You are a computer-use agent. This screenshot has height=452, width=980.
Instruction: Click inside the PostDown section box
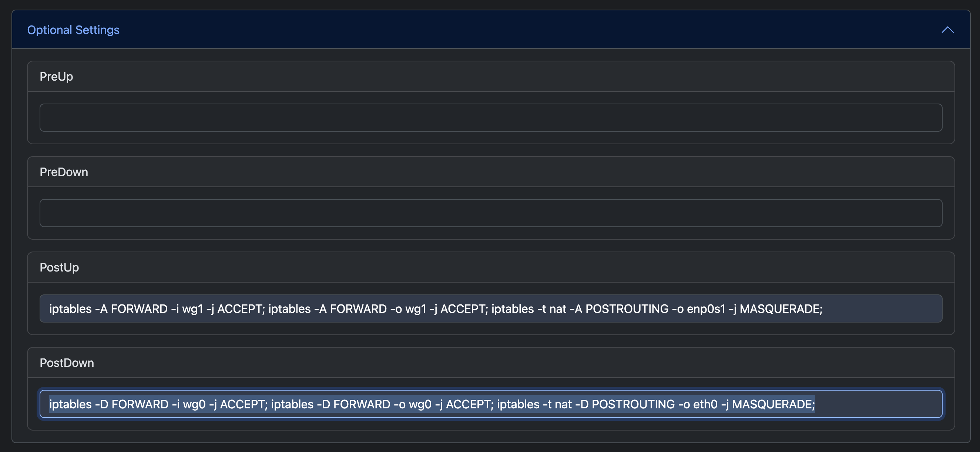point(491,388)
